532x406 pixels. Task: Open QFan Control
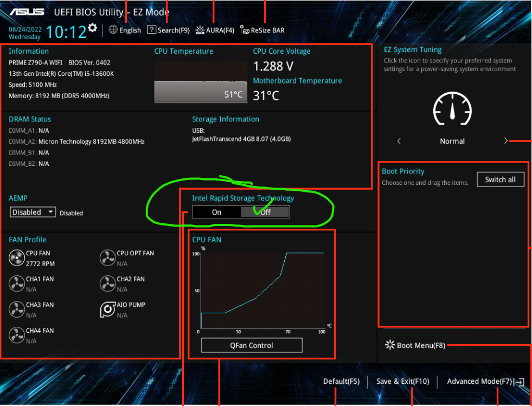point(252,345)
